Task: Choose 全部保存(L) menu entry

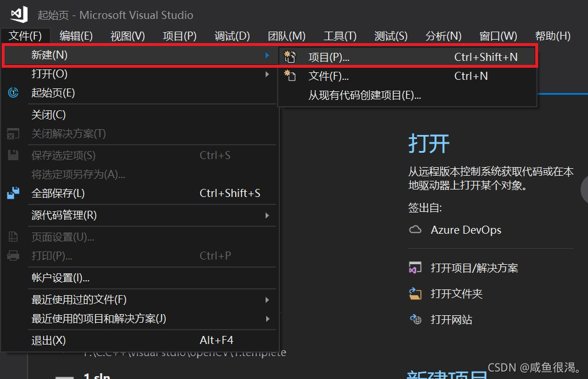Action: 140,194
